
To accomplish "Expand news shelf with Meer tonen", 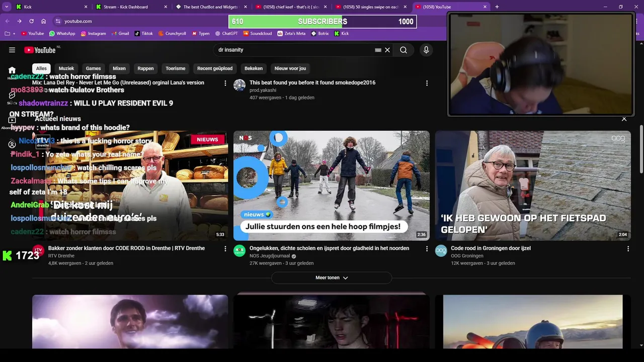I will click(332, 278).
